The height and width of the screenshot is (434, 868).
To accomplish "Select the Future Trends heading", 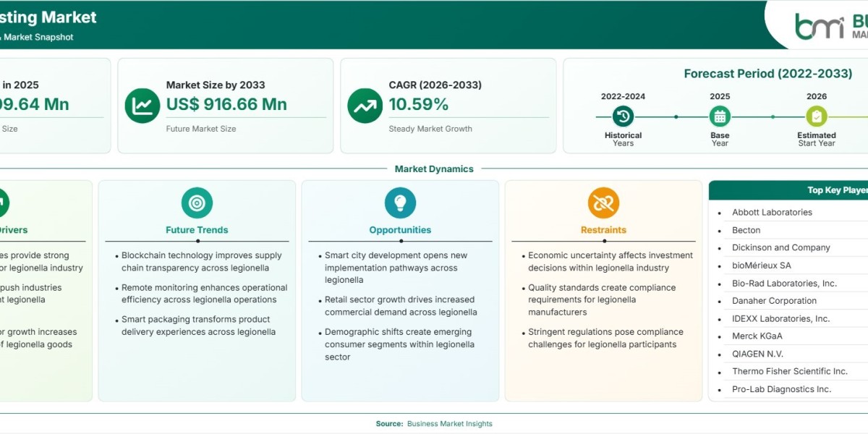I will (x=197, y=230).
